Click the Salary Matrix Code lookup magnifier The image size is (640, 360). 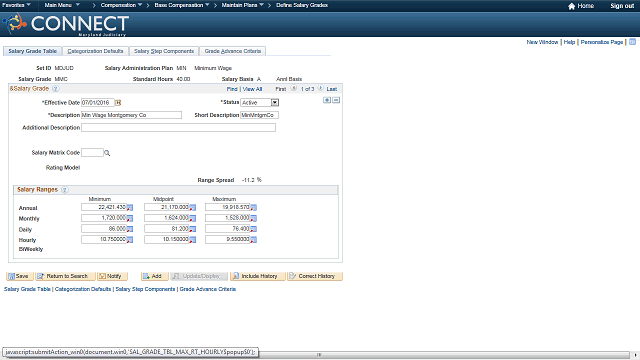(107, 153)
